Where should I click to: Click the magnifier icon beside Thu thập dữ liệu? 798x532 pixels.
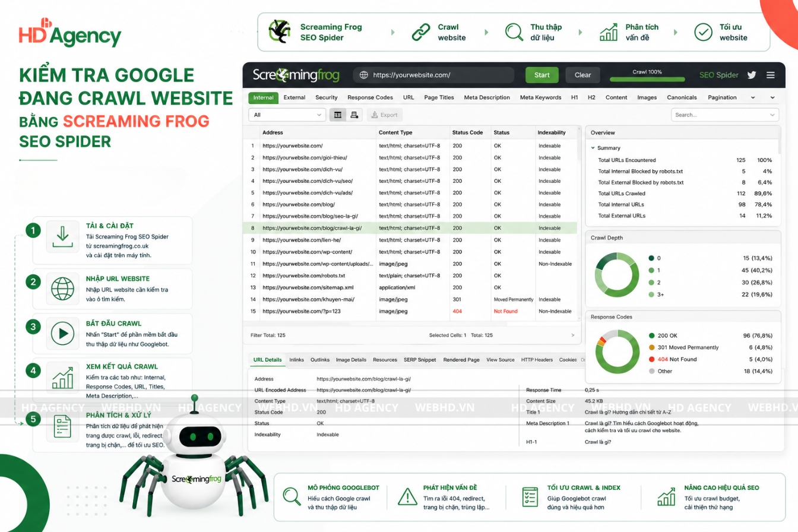514,32
